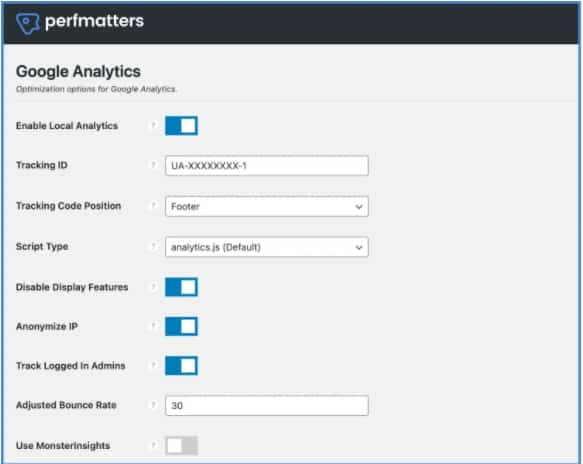This screenshot has width=583, height=464.
Task: Click the perfmatters logo icon
Action: [x=28, y=23]
